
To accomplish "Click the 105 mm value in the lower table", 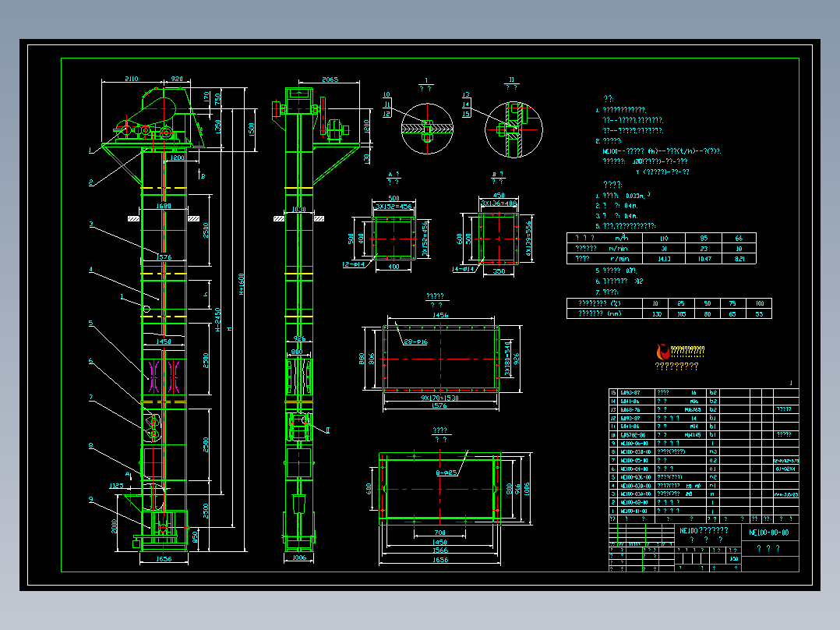I will (x=681, y=313).
